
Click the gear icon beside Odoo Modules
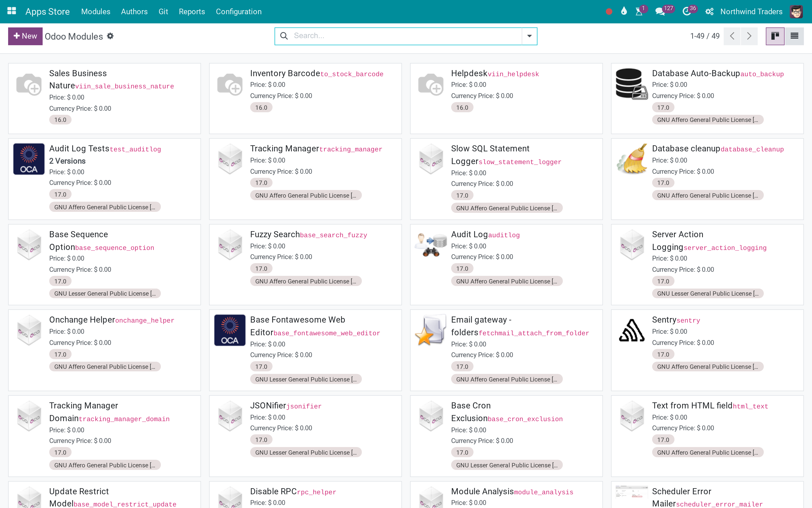110,36
